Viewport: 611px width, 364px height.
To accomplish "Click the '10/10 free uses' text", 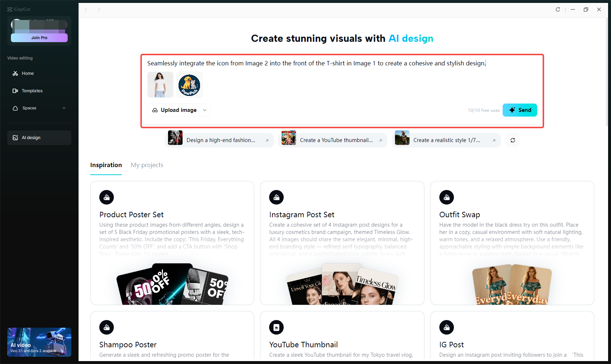I will 484,110.
